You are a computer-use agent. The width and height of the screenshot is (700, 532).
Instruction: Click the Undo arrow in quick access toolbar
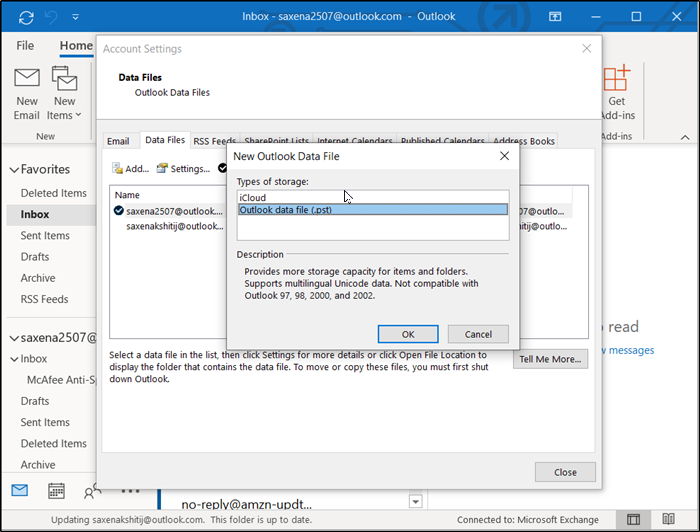pyautogui.click(x=52, y=17)
